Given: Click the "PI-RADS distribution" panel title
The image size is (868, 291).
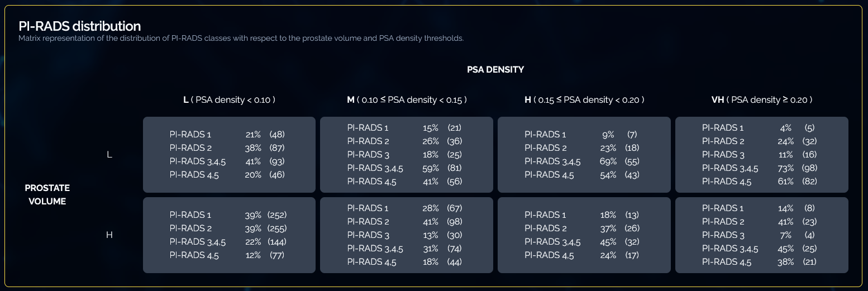Looking at the screenshot, I should coord(79,26).
